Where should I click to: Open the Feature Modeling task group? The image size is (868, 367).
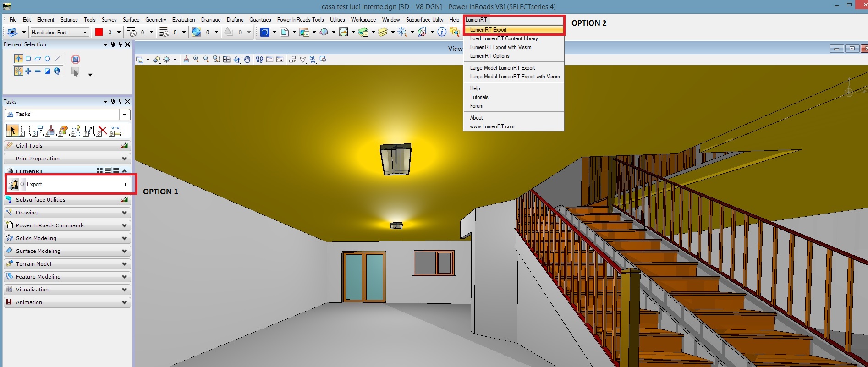[67, 277]
